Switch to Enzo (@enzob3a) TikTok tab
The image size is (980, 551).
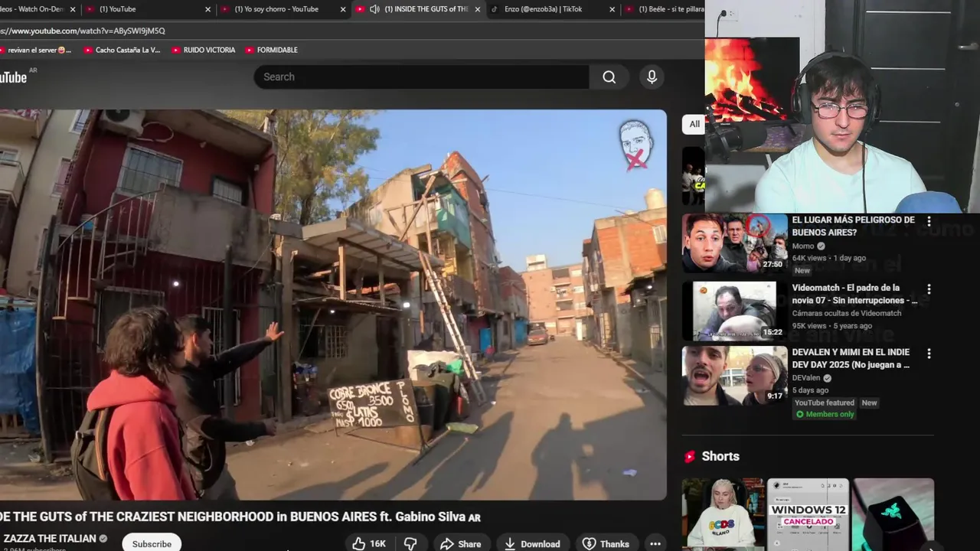coord(553,9)
